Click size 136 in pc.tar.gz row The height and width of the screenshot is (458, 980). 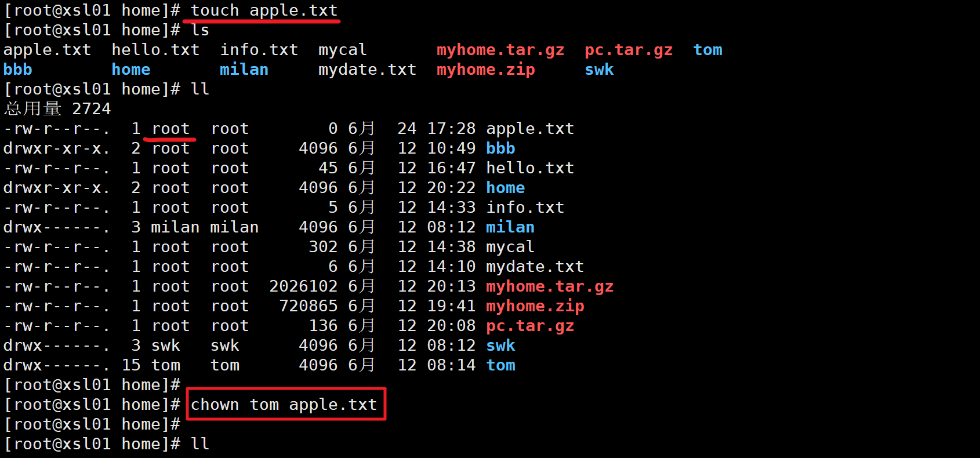tap(323, 326)
